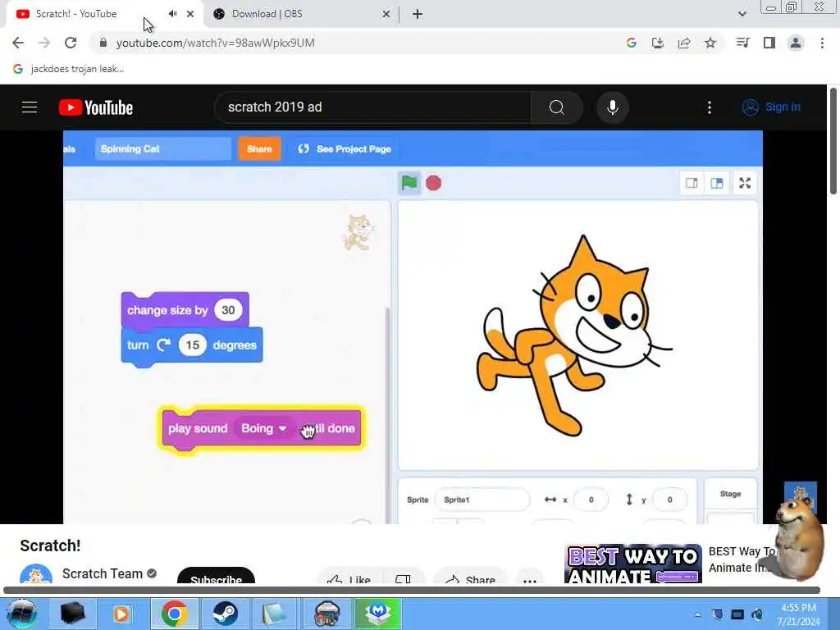Open the 'BEST WAY TO ANIMATE' video thumbnail
The width and height of the screenshot is (840, 630).
pos(633,564)
